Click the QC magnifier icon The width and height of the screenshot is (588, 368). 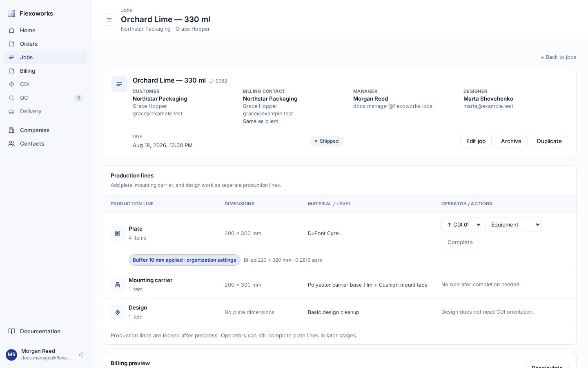point(11,98)
